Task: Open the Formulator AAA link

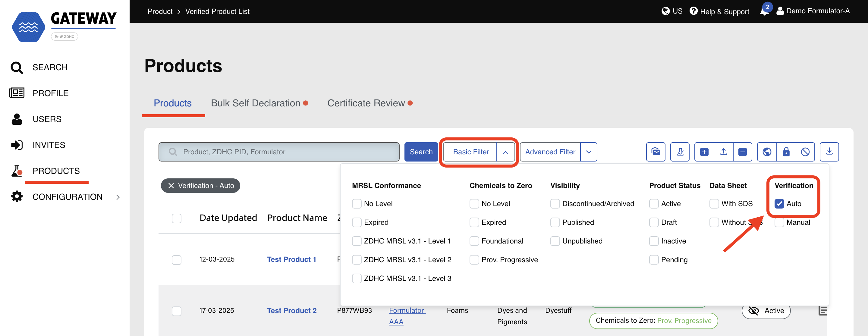Action: (x=407, y=316)
